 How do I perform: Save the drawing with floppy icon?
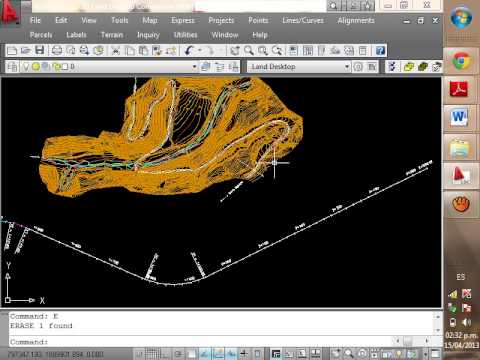pos(40,51)
